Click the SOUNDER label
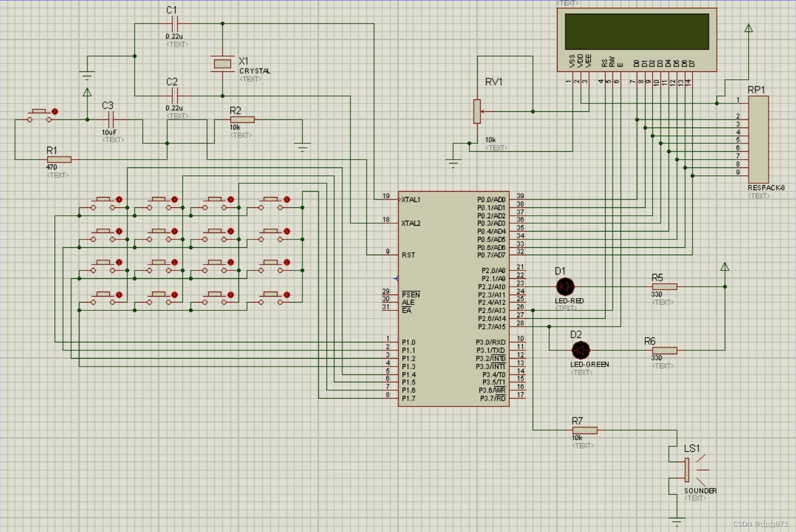This screenshot has width=796, height=532. [x=700, y=491]
